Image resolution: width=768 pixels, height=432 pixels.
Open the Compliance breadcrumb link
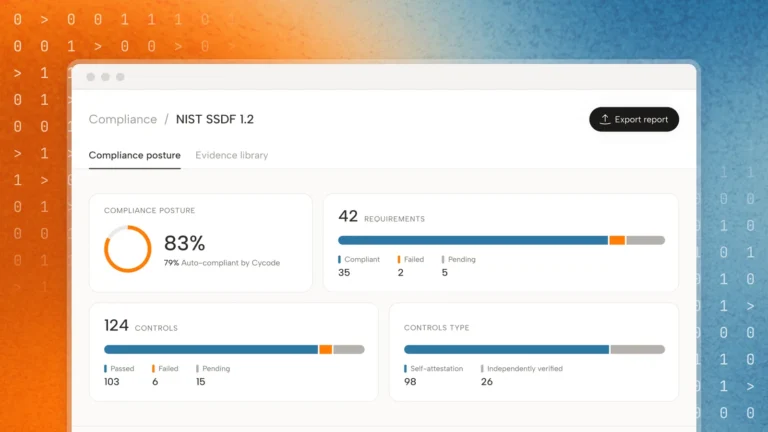coord(122,120)
